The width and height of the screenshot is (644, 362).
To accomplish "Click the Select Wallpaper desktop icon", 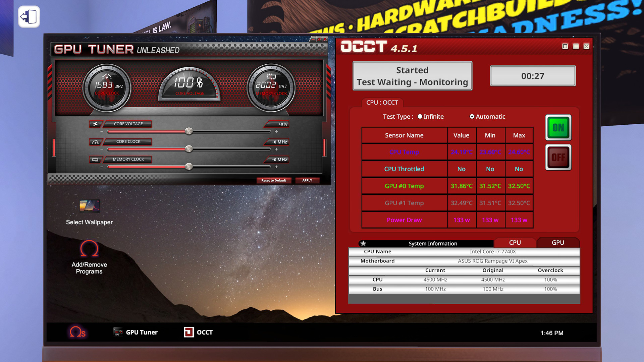I will 89,211.
